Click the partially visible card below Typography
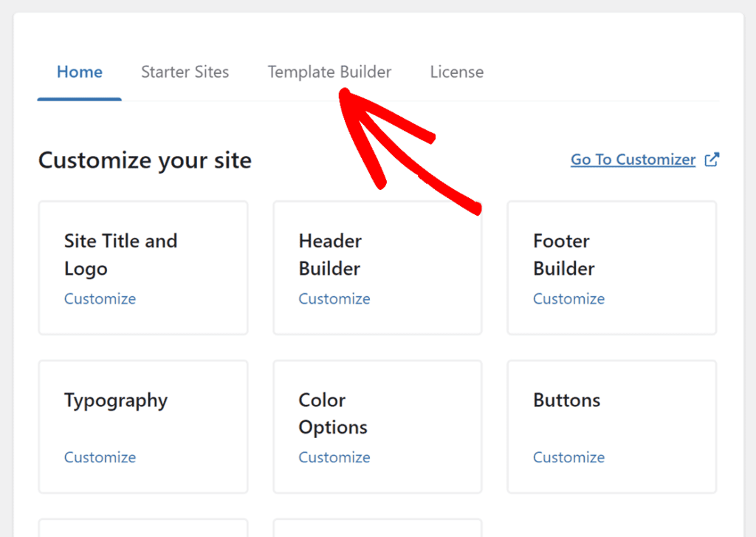 click(x=143, y=528)
